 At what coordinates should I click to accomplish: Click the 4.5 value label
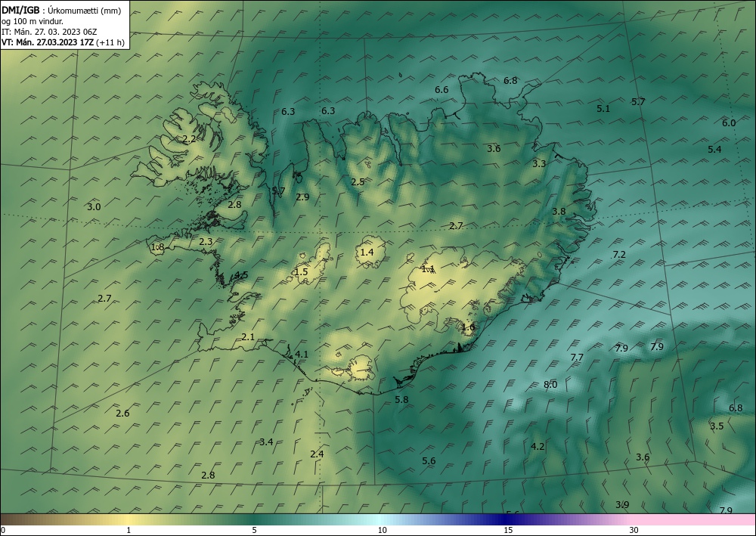(241, 275)
